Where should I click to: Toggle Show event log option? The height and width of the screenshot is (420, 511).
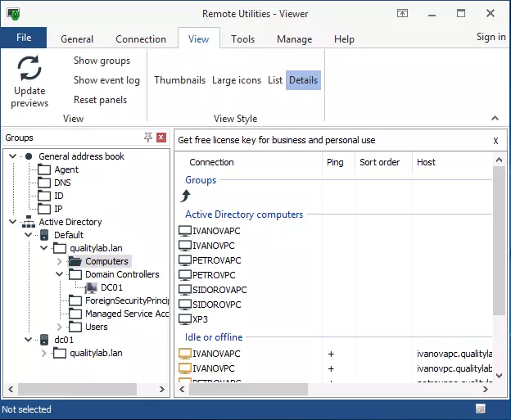(x=106, y=80)
